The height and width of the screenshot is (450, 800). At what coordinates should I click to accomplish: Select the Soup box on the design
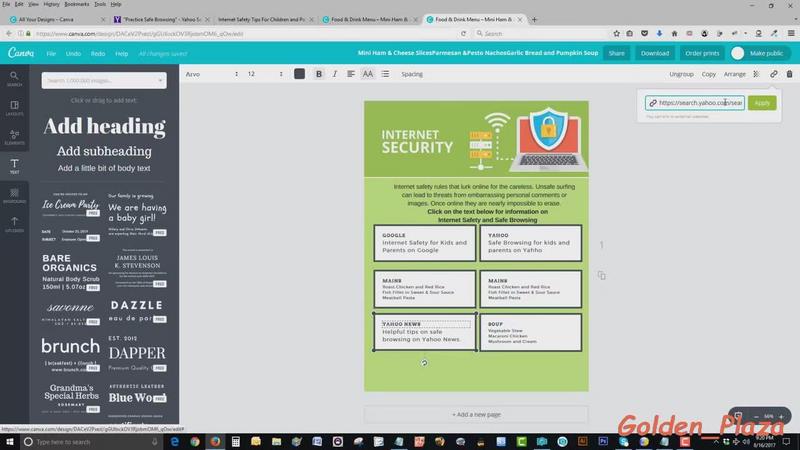tap(531, 333)
